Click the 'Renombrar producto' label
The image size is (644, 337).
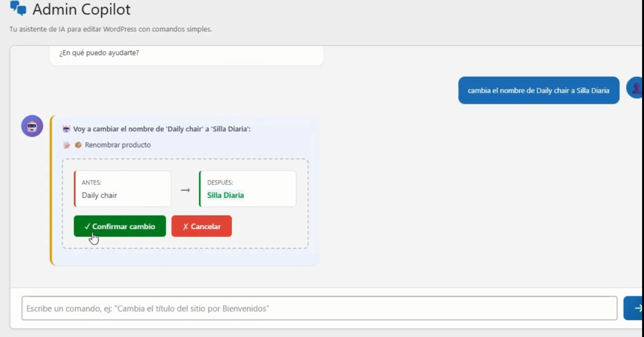[118, 145]
